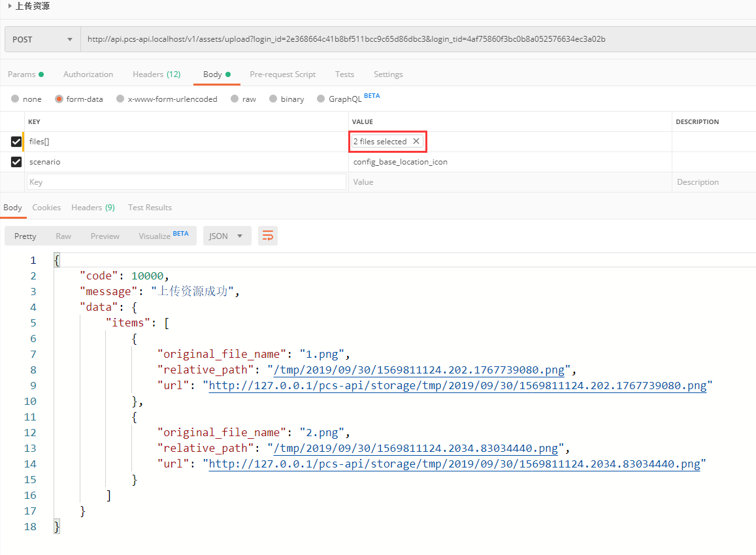Image resolution: width=756 pixels, height=555 pixels.
Task: Open the Test Results tab
Action: coord(150,208)
